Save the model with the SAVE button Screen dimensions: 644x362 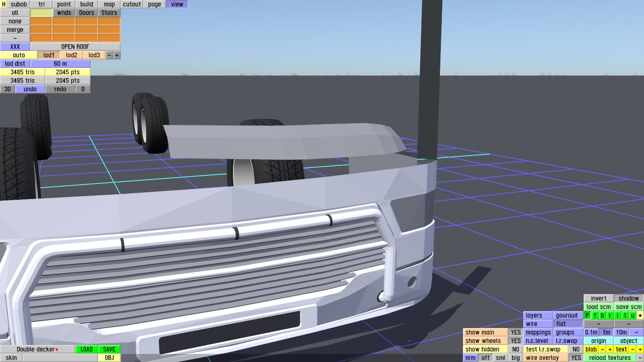(109, 349)
